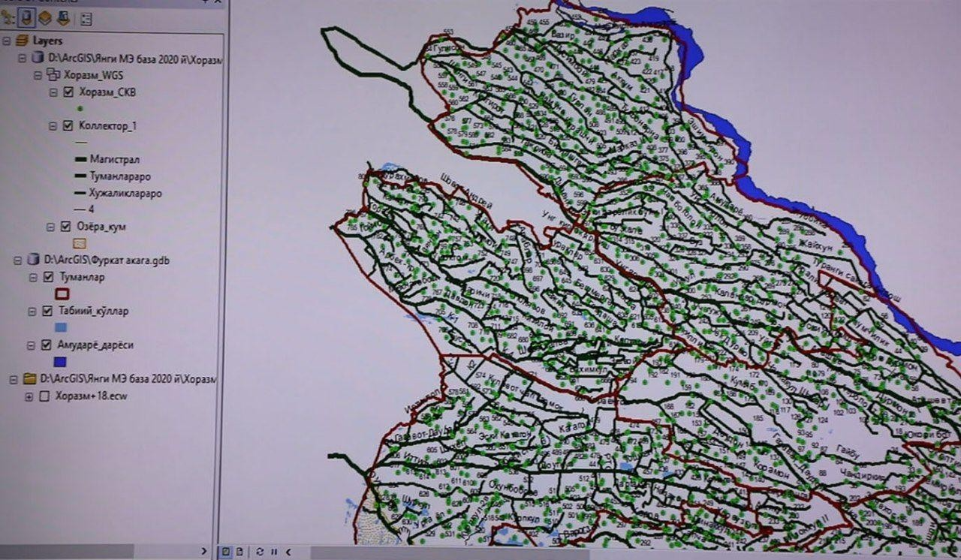Screen dimensions: 961x560
Task: Collapse the Туманлар layer legend
Action: coord(33,278)
